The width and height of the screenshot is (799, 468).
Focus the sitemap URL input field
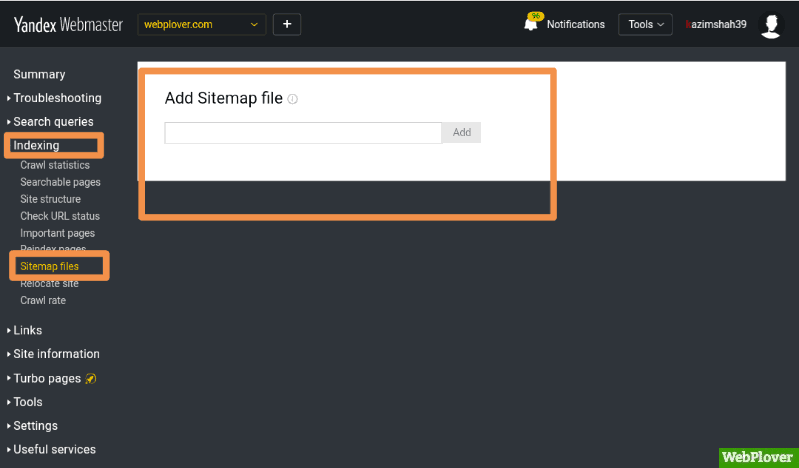tap(303, 133)
